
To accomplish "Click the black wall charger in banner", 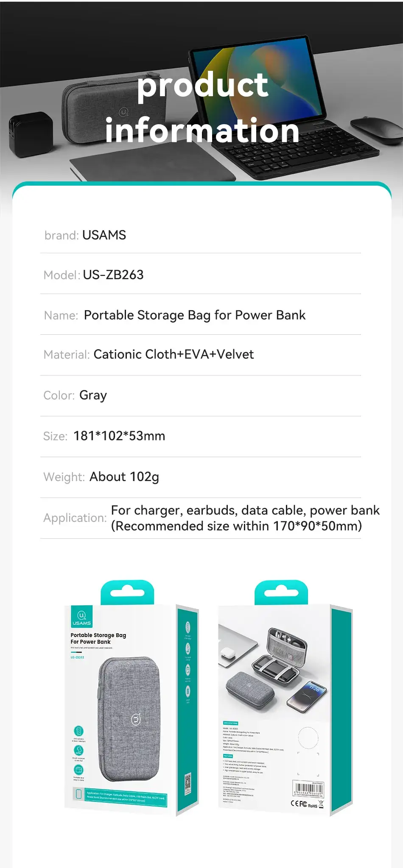I will pos(31,133).
